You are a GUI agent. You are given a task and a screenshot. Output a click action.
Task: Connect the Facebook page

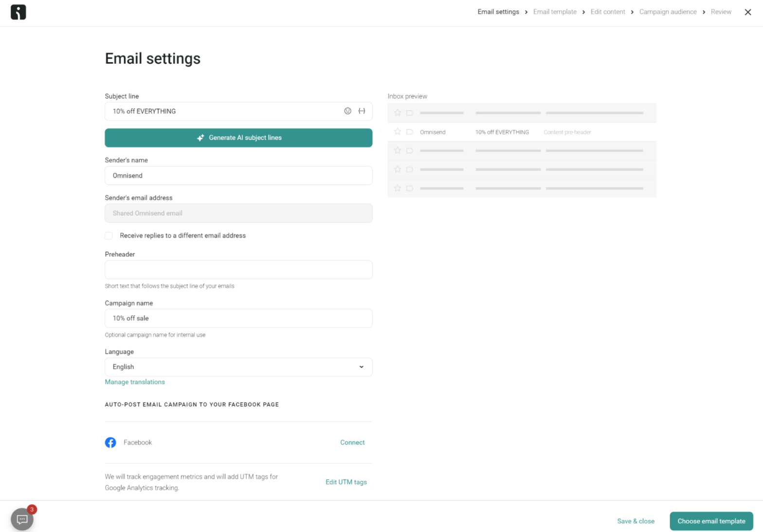[352, 443]
